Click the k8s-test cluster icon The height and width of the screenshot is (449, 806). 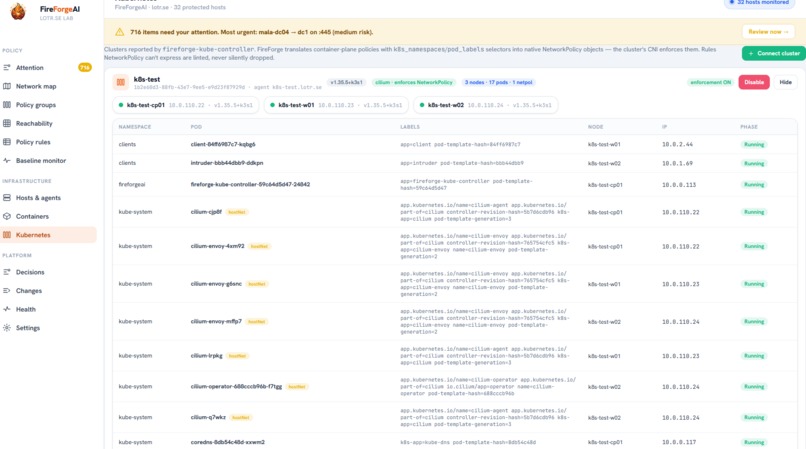pos(121,82)
